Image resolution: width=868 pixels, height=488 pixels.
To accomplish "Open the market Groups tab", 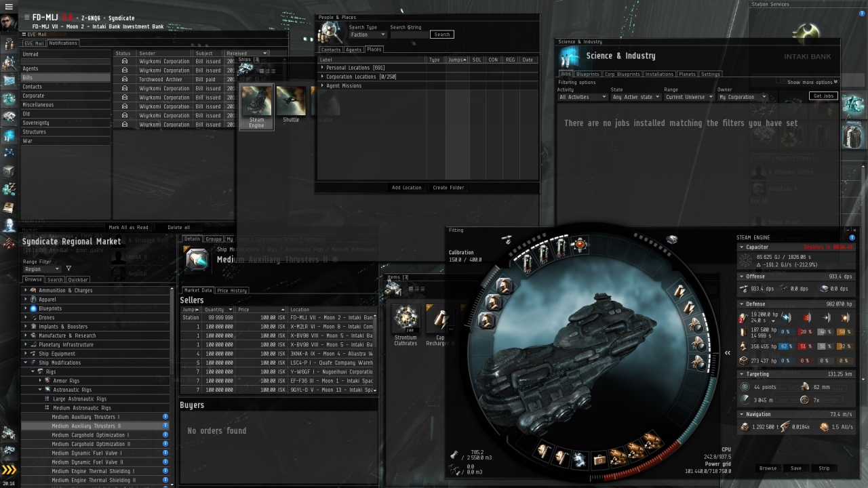I will tap(214, 239).
